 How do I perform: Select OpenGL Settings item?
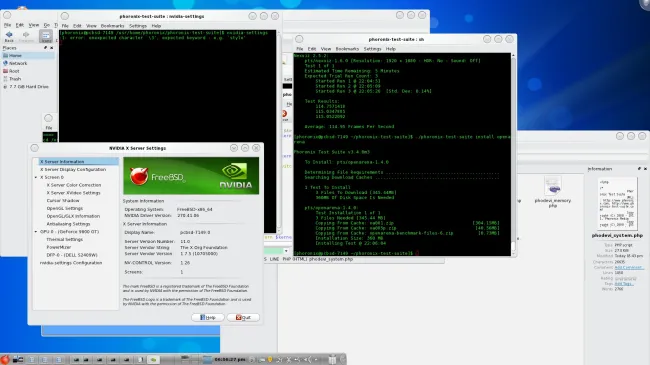point(65,209)
